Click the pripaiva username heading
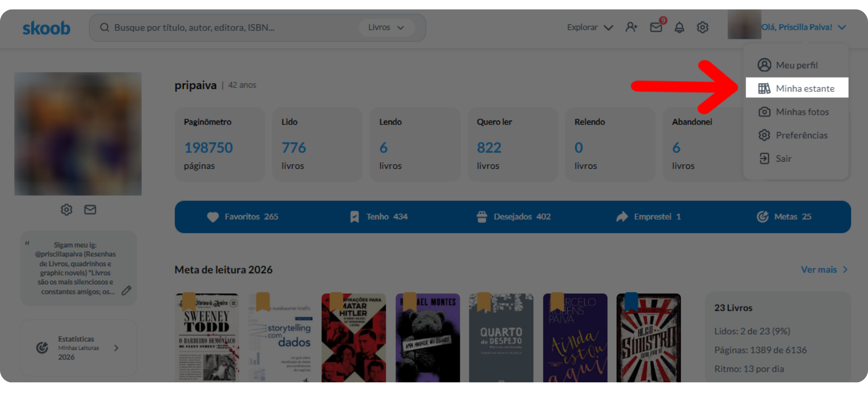Viewport: 868px width, 394px height. click(195, 85)
